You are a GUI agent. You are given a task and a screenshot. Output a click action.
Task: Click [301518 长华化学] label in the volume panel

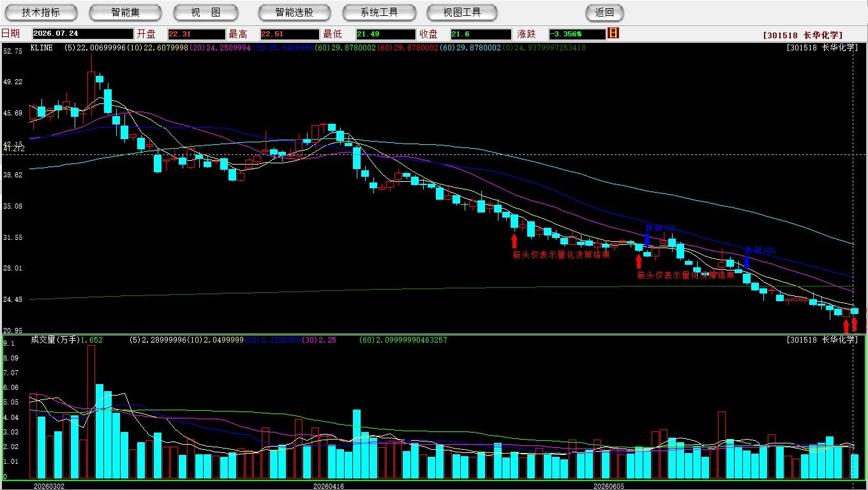click(822, 339)
